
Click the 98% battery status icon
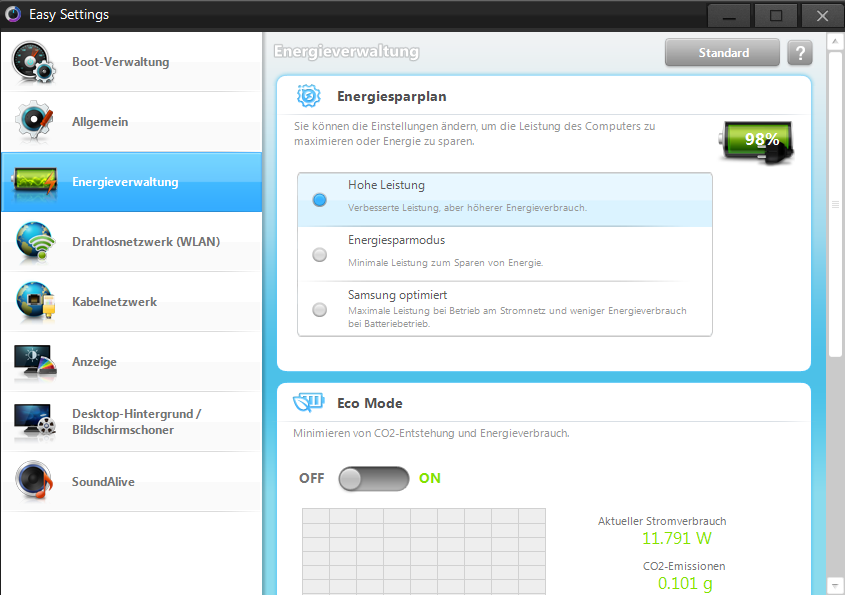click(x=756, y=142)
